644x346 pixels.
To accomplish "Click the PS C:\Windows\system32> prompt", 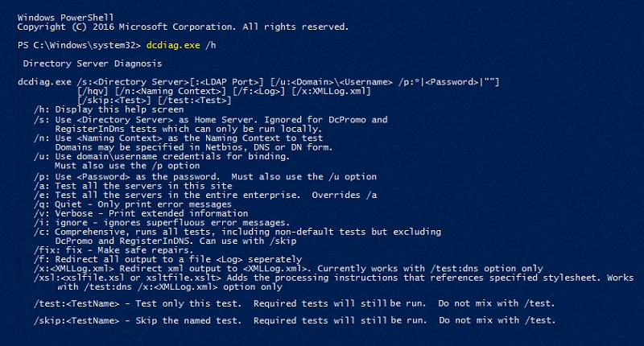I will click(x=79, y=45).
